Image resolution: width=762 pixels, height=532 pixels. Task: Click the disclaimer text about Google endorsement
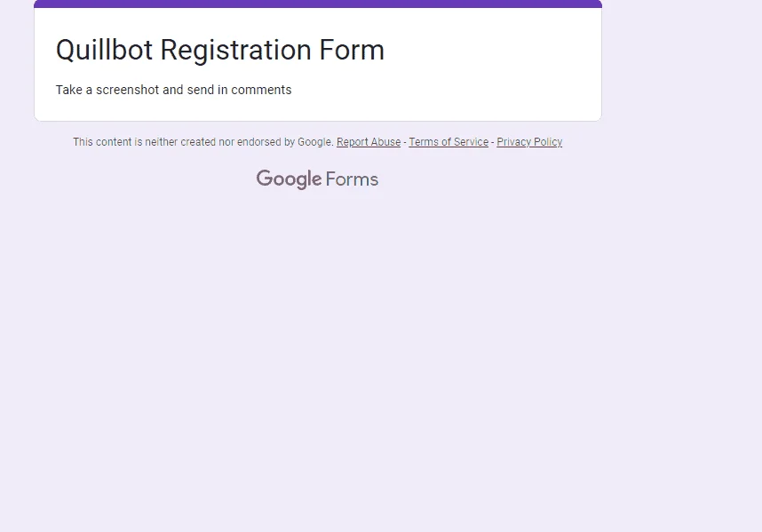[x=203, y=142]
